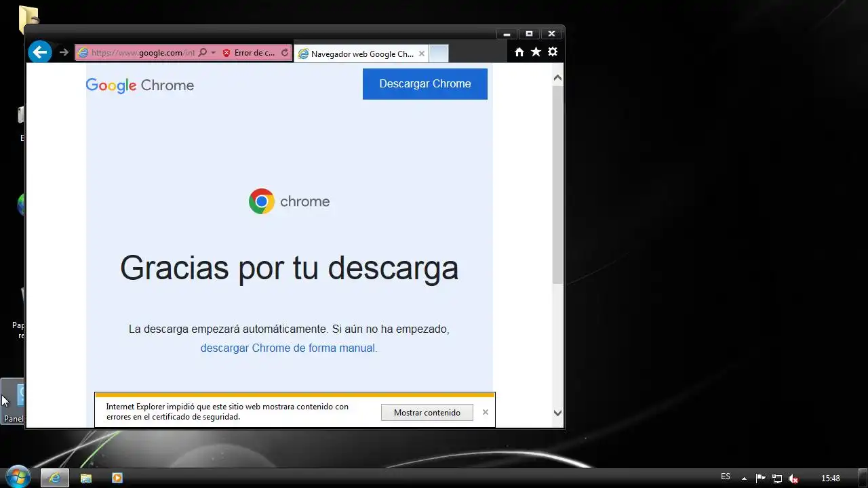The width and height of the screenshot is (868, 488).
Task: Click the network tray icon
Action: 777,479
